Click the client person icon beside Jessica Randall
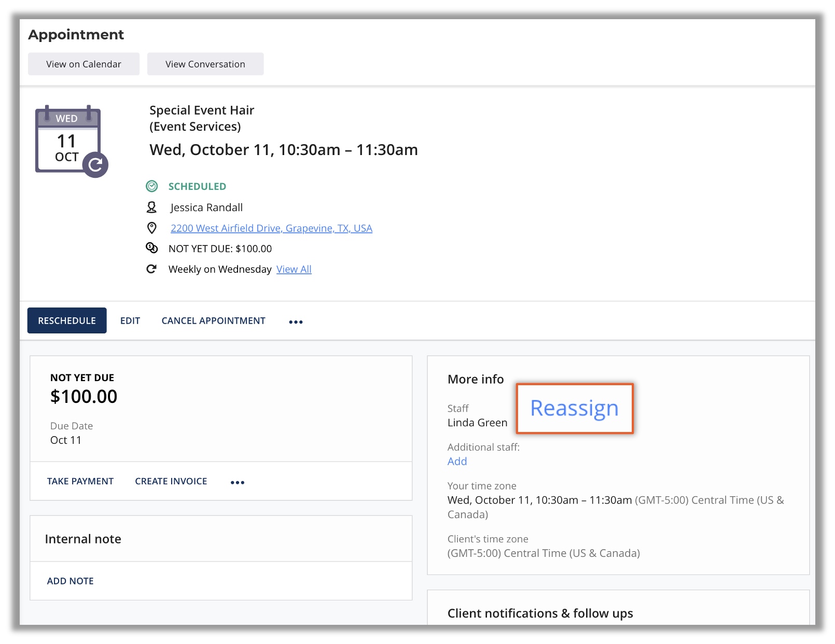The width and height of the screenshot is (835, 644). (151, 207)
